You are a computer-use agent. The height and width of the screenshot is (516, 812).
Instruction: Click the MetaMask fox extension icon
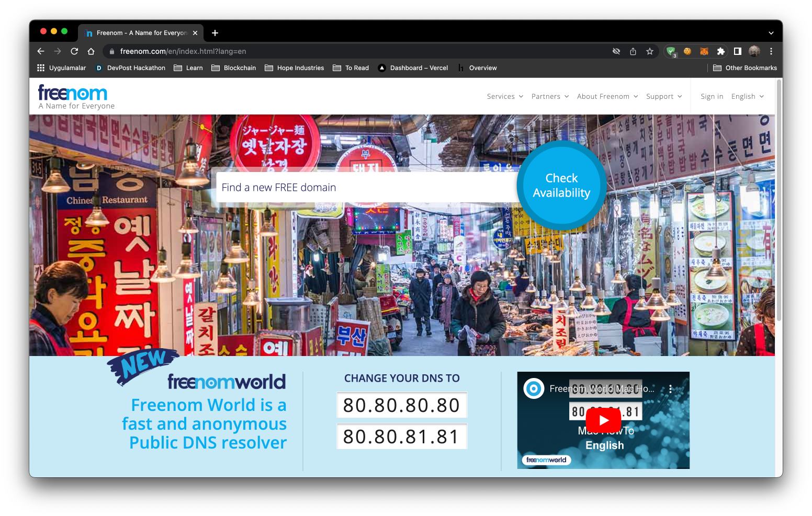point(704,51)
